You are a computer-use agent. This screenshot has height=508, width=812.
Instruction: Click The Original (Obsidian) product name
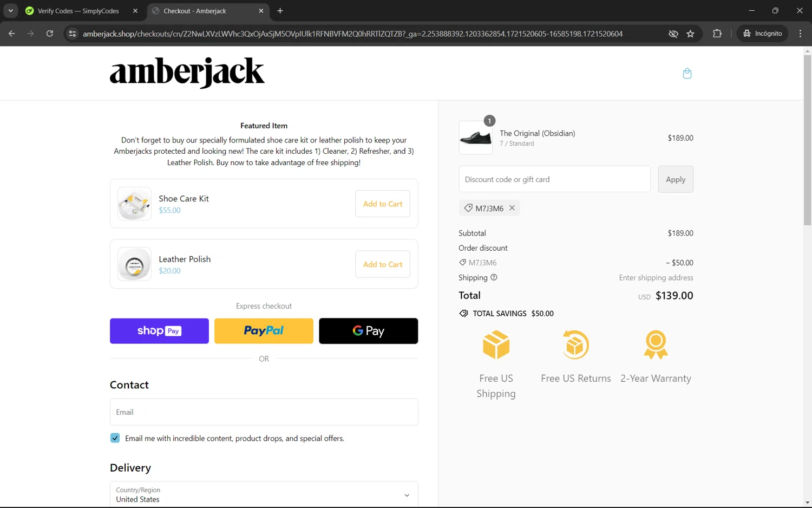point(538,133)
